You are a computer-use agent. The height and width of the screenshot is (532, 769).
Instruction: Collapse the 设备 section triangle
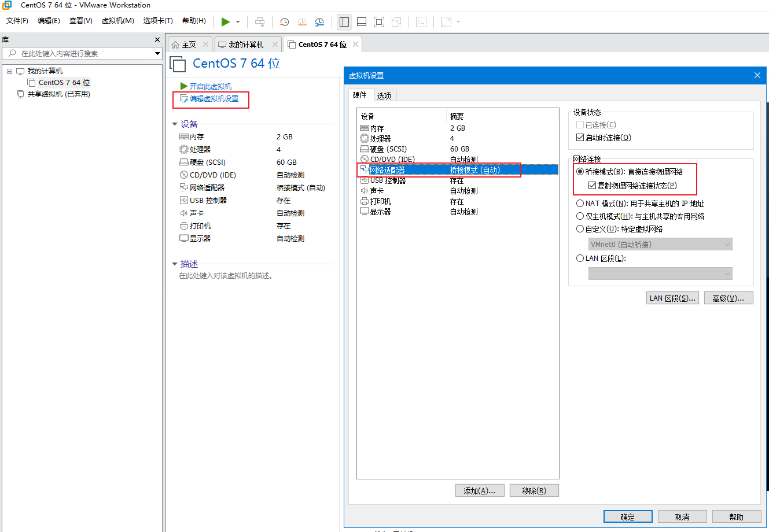175,124
